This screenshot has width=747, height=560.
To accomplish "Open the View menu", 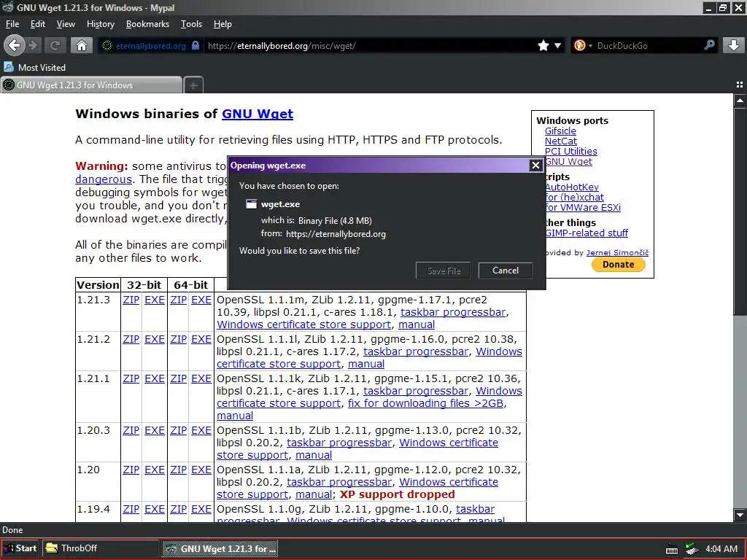I will tap(66, 24).
